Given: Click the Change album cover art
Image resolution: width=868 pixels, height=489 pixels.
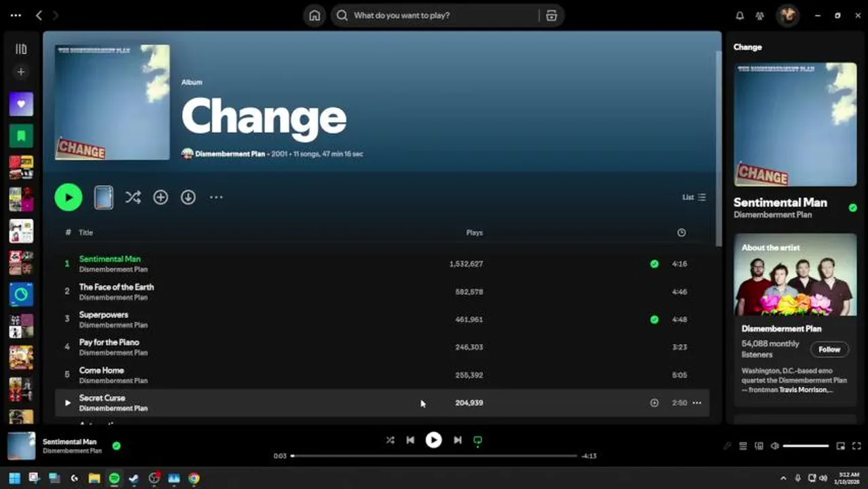Looking at the screenshot, I should [x=112, y=103].
